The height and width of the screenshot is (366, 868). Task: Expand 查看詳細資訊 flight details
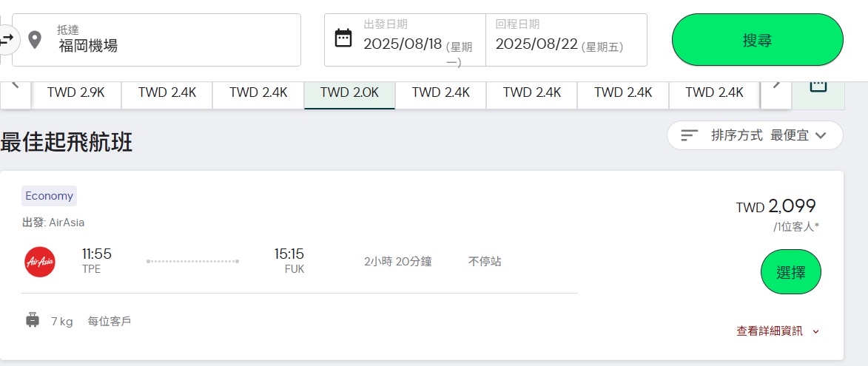tap(777, 331)
